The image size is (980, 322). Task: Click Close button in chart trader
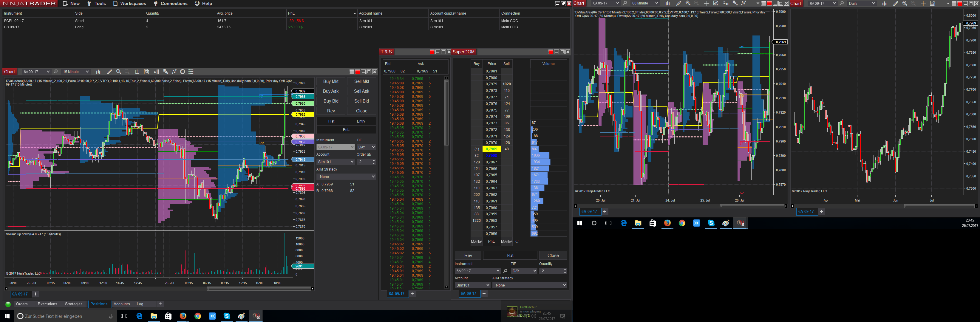click(361, 111)
